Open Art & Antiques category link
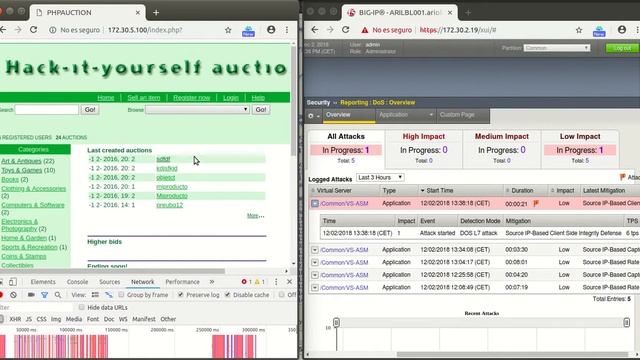The image size is (640, 360). 21,161
